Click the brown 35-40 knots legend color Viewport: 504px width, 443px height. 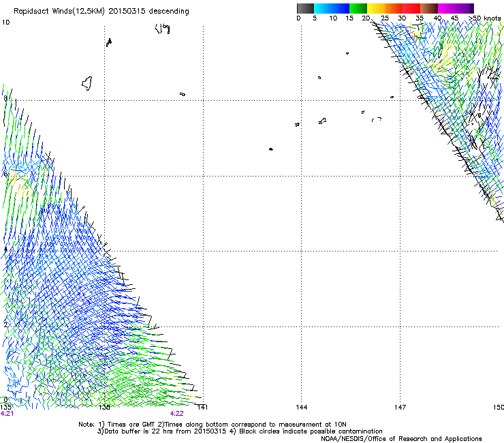click(429, 8)
